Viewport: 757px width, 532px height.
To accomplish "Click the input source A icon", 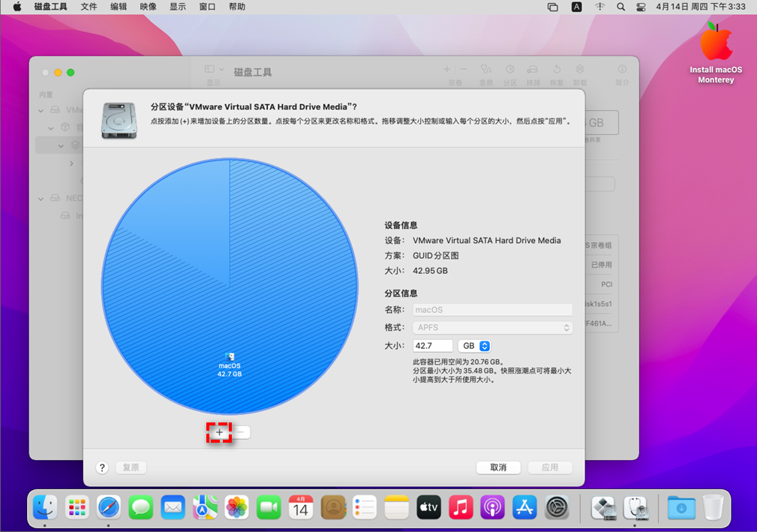I will [x=576, y=7].
